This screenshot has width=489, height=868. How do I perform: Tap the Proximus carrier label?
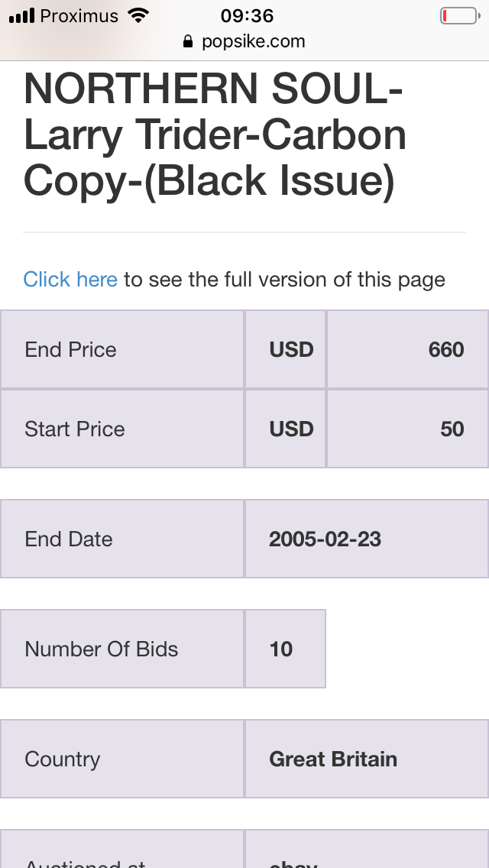click(79, 16)
